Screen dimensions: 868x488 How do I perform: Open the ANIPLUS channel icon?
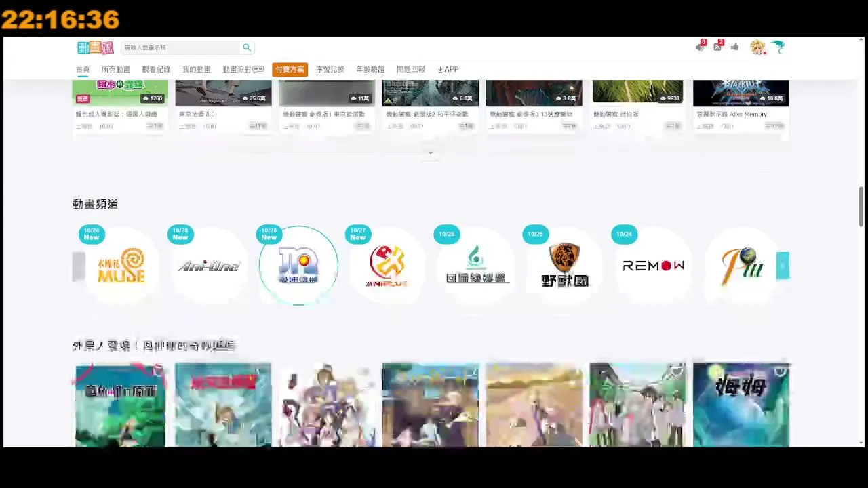(387, 266)
